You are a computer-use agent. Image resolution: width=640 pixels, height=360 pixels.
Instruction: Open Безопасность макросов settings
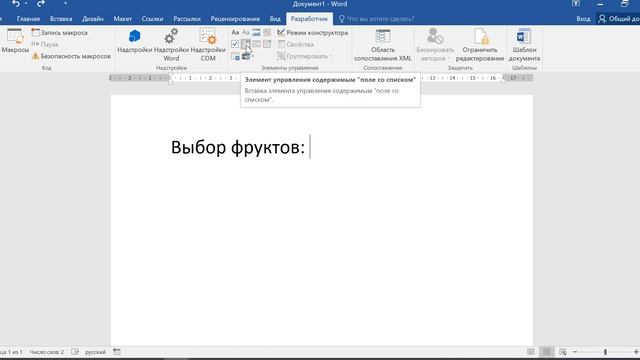coord(71,56)
